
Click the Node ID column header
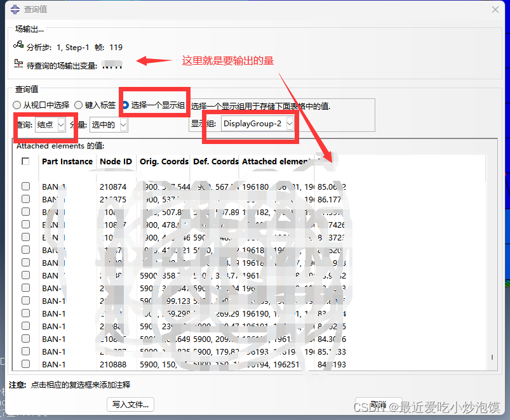tap(116, 161)
